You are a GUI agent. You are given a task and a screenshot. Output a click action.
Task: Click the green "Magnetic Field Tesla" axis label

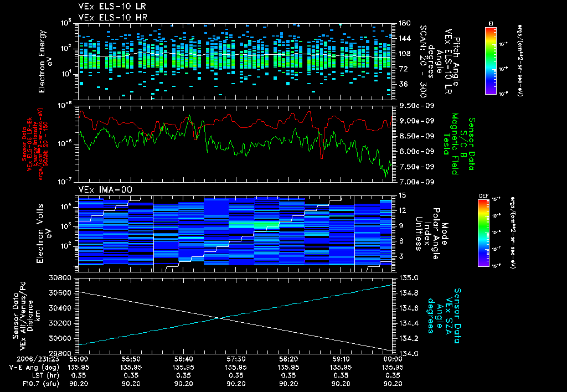click(451, 144)
